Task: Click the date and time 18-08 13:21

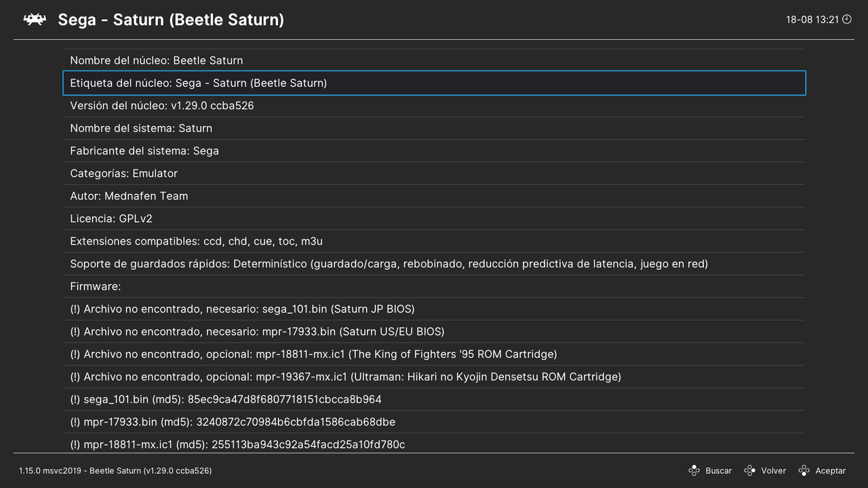Action: [812, 20]
